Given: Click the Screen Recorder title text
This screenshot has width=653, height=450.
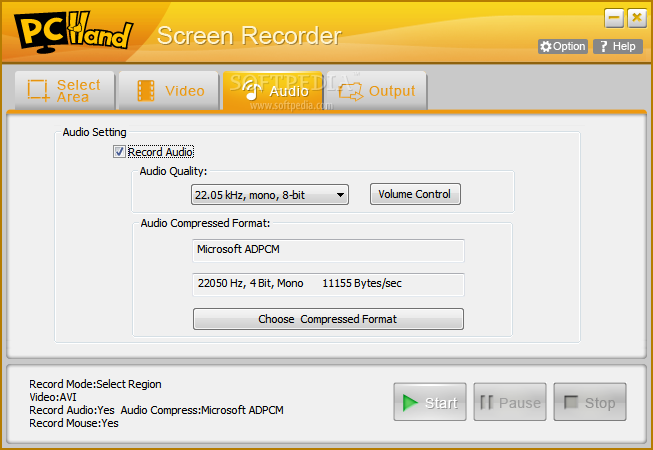Looking at the screenshot, I should click(249, 36).
